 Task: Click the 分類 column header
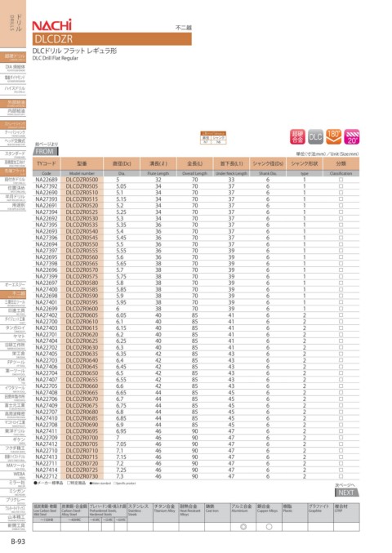click(341, 163)
